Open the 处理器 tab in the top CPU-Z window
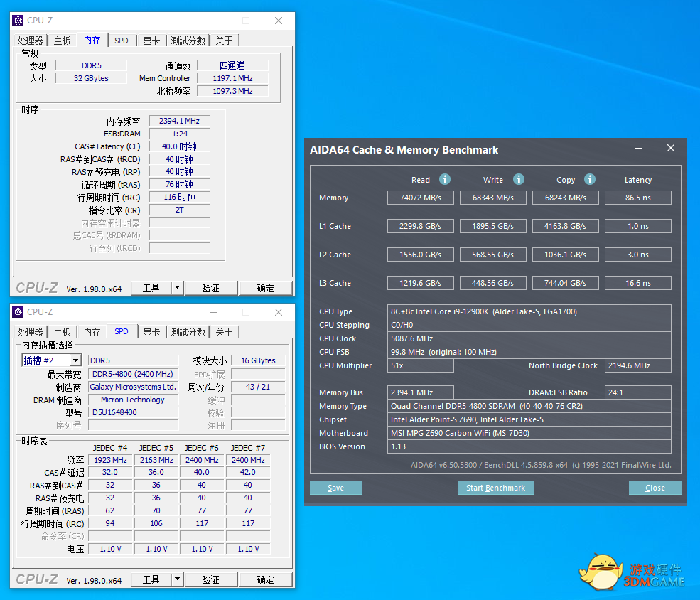The width and height of the screenshot is (700, 600). [x=31, y=41]
